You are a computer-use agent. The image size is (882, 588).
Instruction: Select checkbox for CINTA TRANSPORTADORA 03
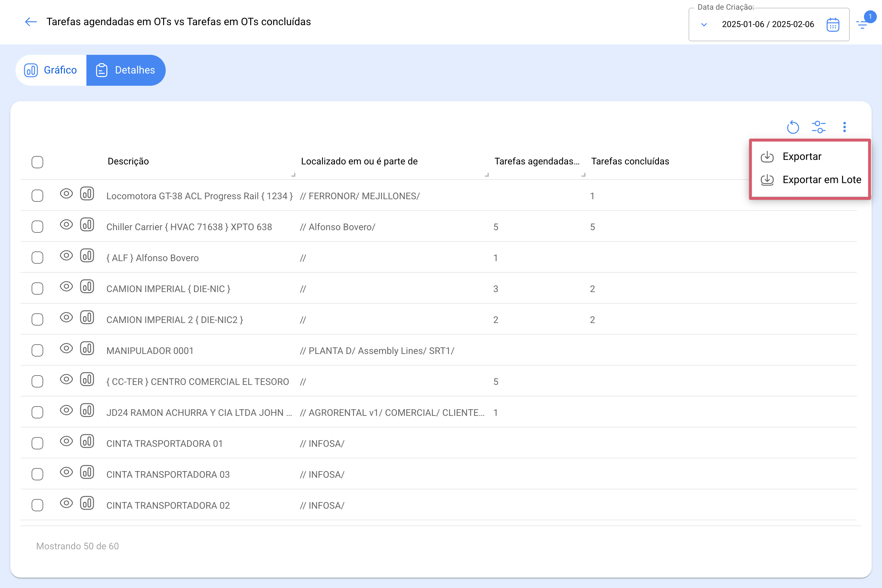(x=37, y=475)
